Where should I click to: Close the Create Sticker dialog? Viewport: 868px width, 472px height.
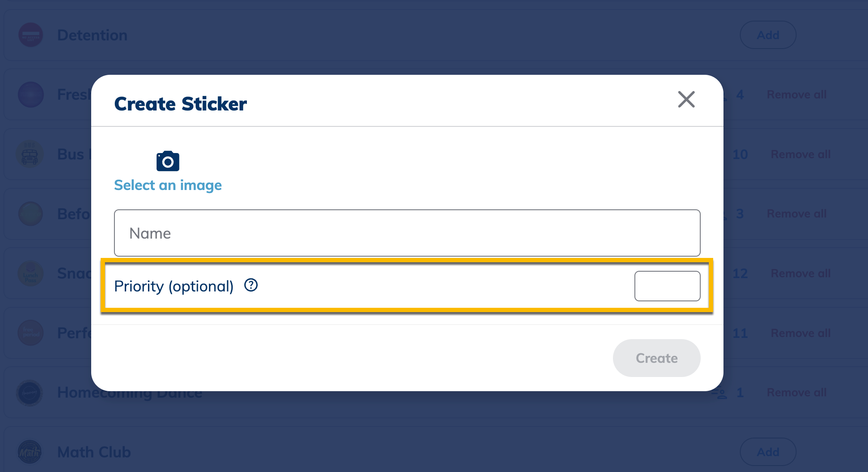click(686, 99)
